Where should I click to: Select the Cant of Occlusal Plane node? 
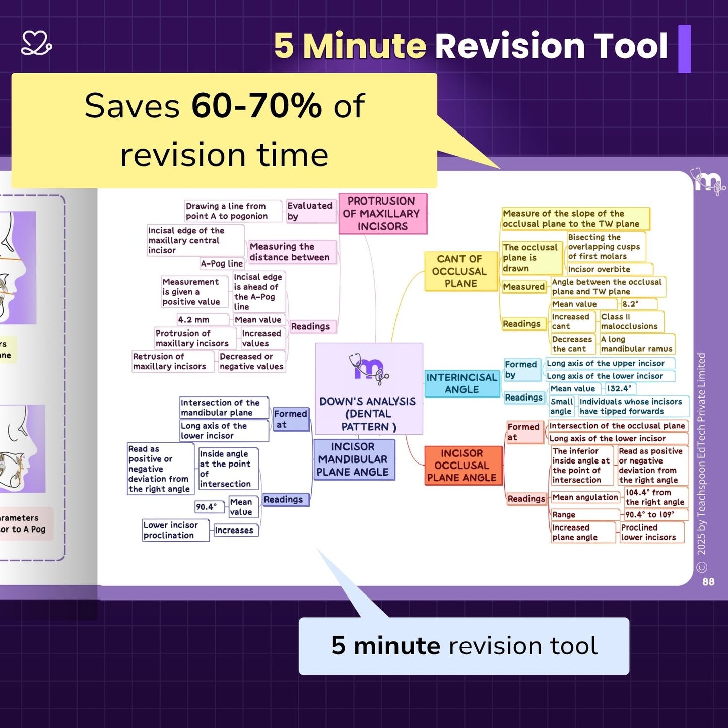460,272
